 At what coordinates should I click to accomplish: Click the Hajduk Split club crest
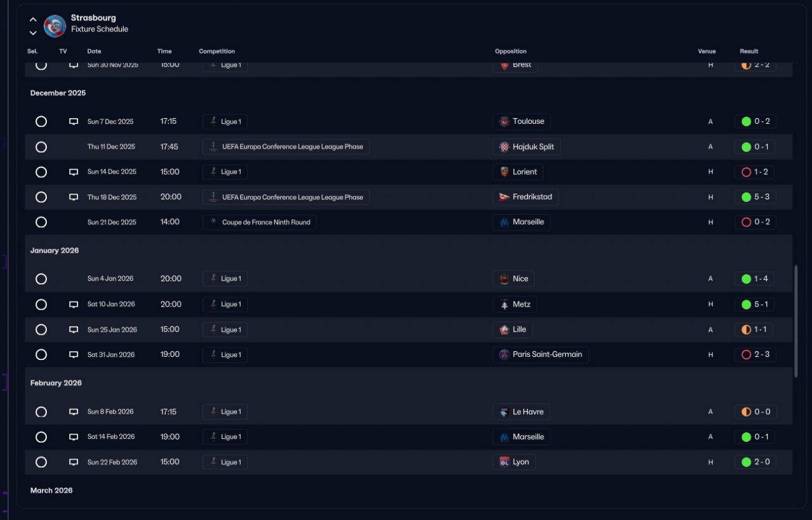(x=504, y=147)
